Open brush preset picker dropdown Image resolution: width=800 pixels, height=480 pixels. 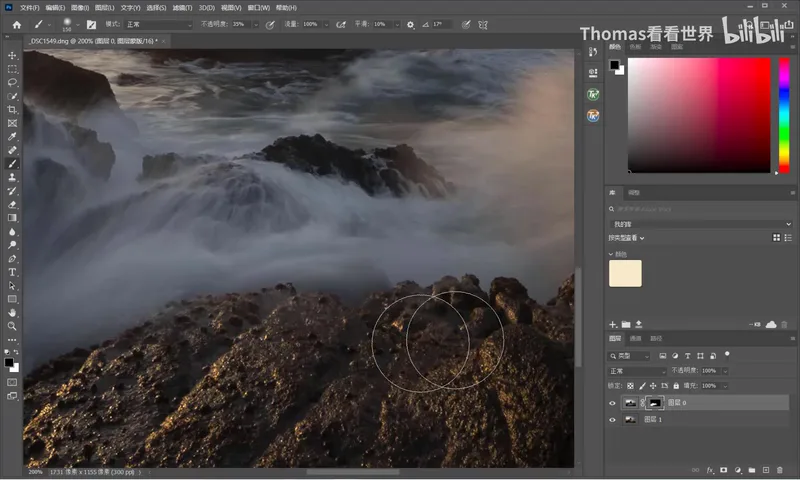(x=78, y=24)
